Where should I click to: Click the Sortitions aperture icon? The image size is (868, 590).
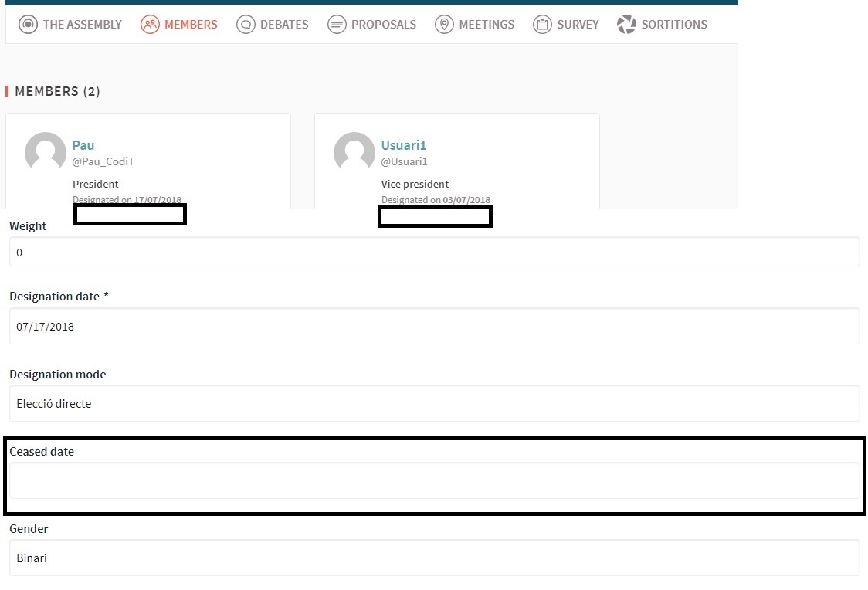click(x=626, y=25)
